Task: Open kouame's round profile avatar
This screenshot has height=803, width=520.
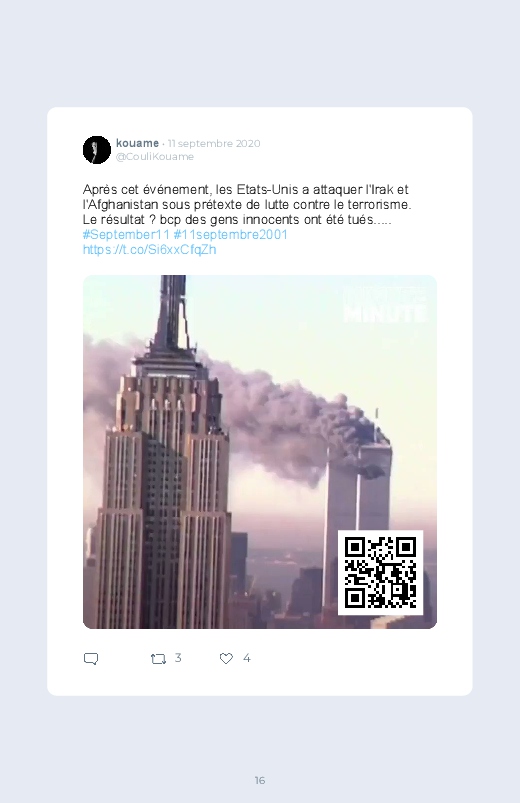Action: coord(97,150)
